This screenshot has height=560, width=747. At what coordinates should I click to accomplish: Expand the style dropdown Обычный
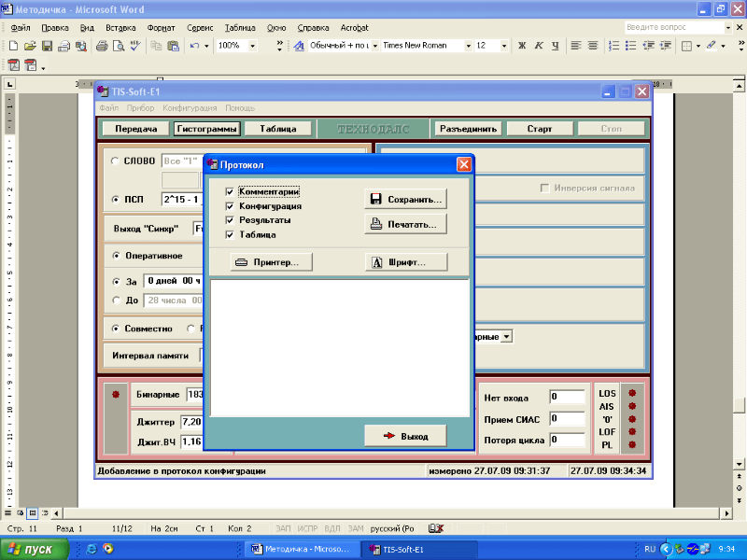pos(375,46)
